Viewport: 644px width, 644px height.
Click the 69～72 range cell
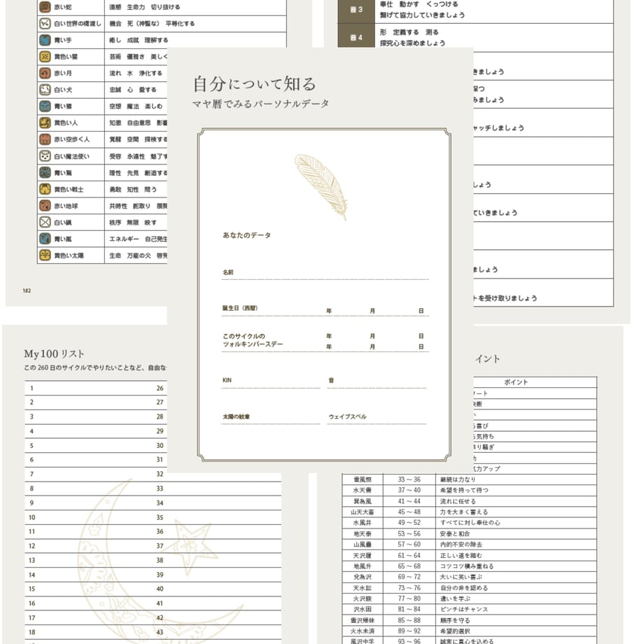tap(409, 577)
